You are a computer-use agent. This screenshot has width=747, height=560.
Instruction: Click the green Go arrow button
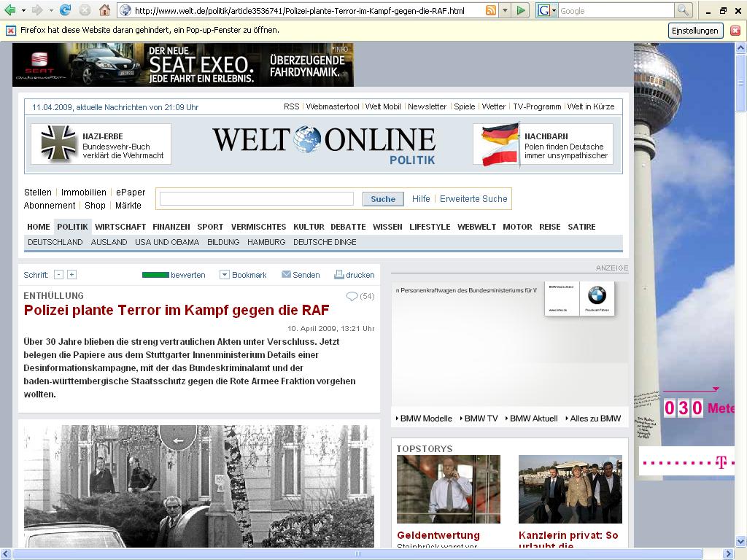(x=522, y=10)
